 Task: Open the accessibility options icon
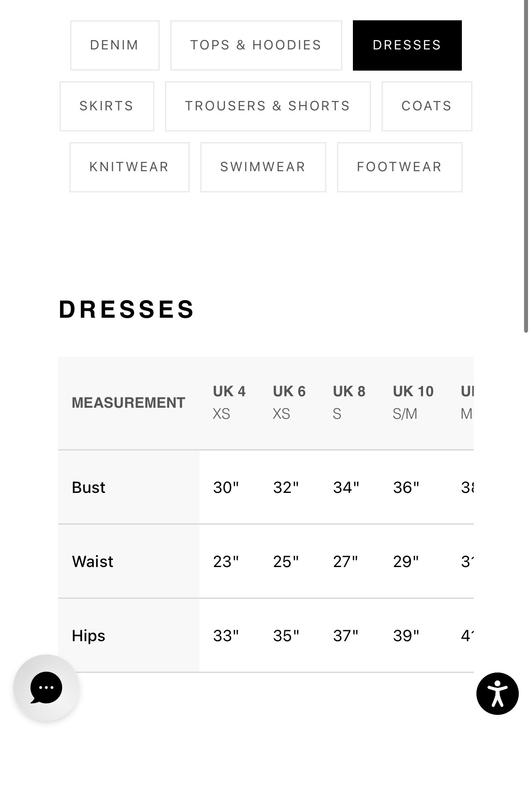[497, 693]
